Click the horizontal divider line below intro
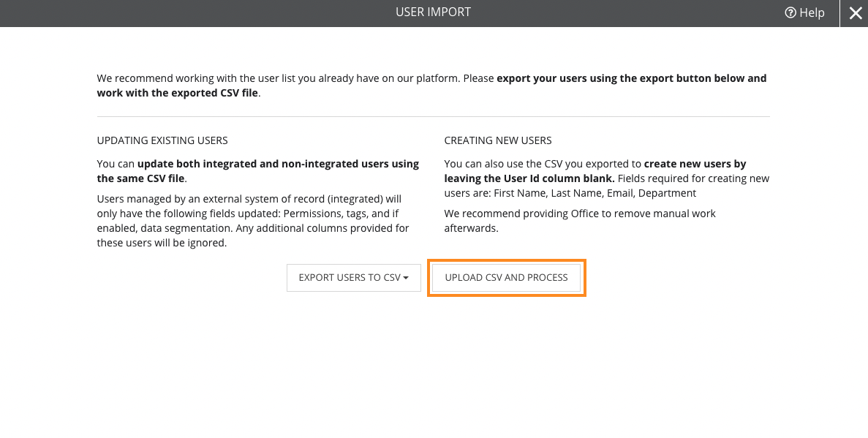 434,117
